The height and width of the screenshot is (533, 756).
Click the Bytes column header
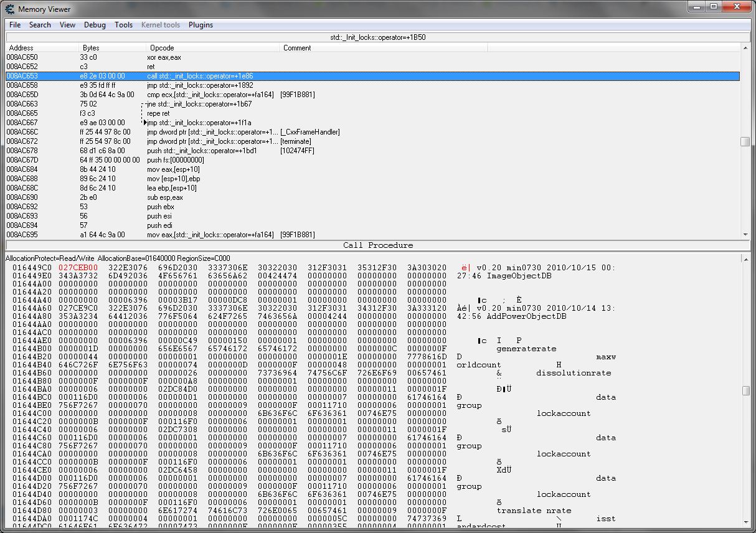(91, 48)
